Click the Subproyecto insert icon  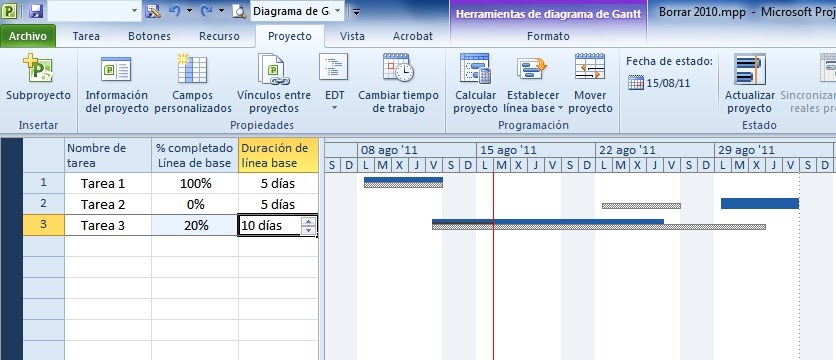click(x=37, y=69)
